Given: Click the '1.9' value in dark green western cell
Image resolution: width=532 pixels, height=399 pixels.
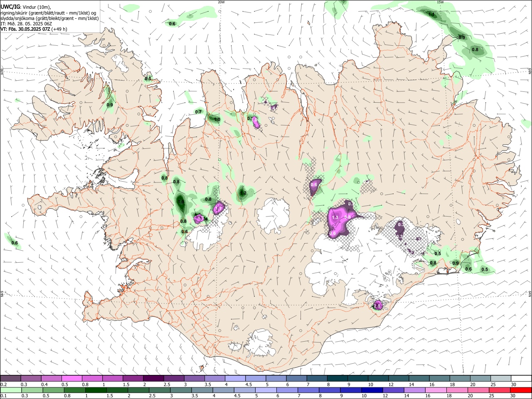Looking at the screenshot, I should [x=180, y=202].
